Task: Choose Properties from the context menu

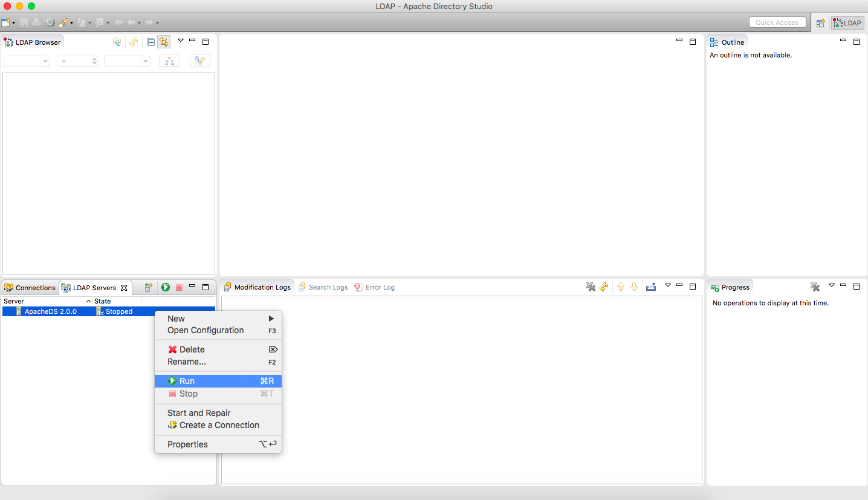Action: pos(218,444)
